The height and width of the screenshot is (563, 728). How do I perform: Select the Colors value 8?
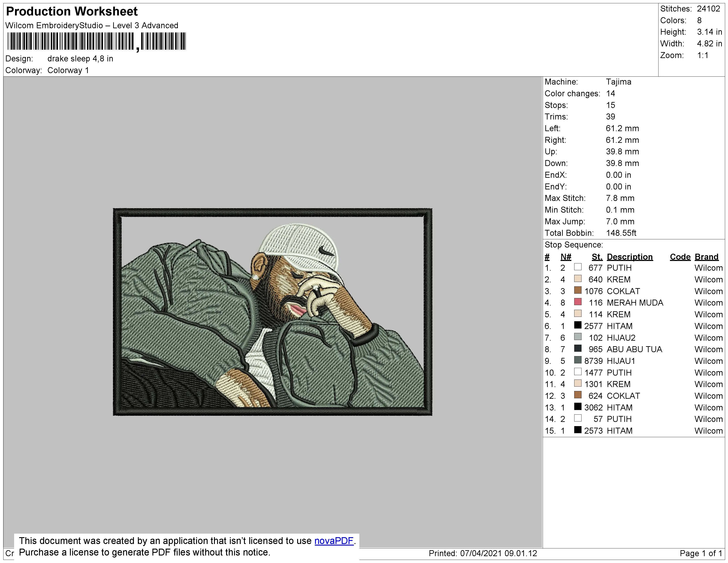tap(699, 20)
